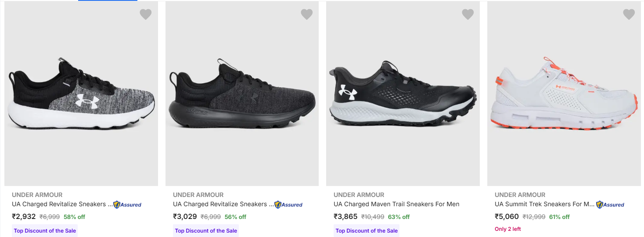Image resolution: width=644 pixels, height=237 pixels.
Task: Click Assured badge on ₹2,932 sneaker
Action: point(127,204)
